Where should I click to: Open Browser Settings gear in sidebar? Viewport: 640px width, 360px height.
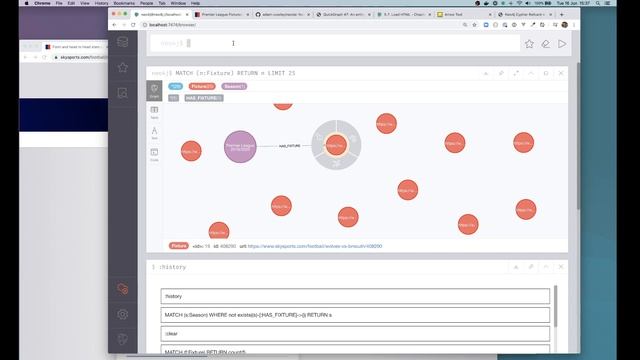point(122,314)
